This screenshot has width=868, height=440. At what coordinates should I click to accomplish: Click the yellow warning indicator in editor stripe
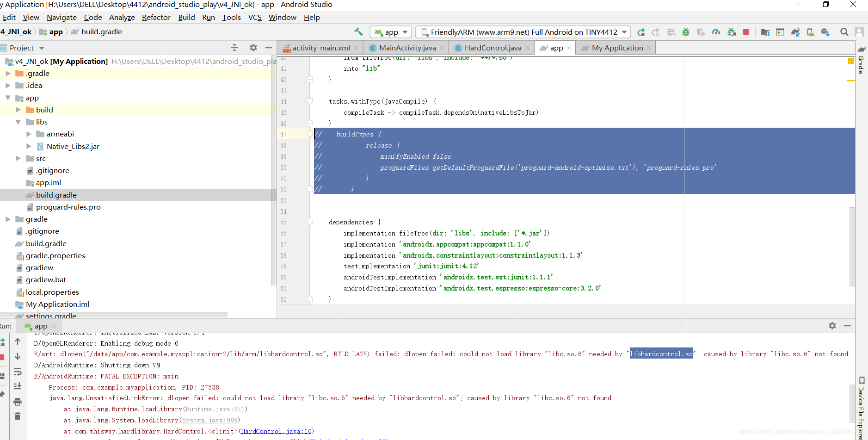tap(851, 61)
